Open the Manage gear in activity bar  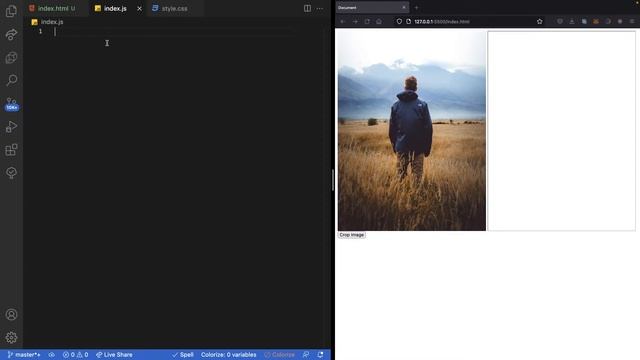point(11,338)
